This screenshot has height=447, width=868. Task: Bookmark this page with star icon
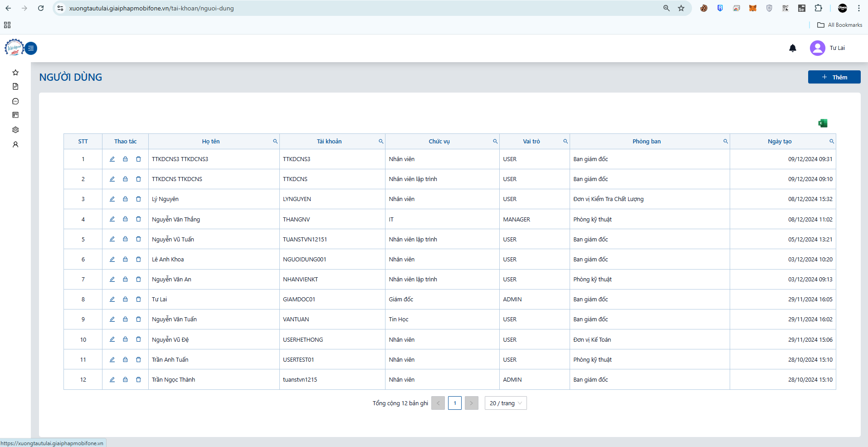681,8
